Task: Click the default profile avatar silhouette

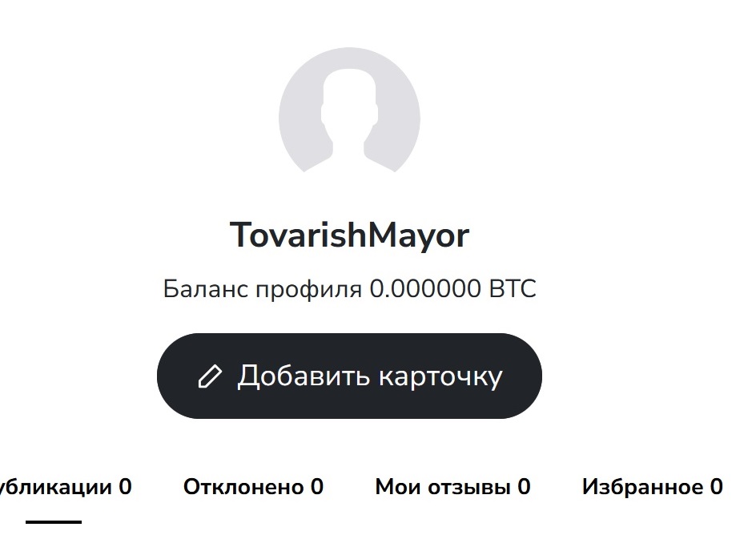Action: coord(349,120)
